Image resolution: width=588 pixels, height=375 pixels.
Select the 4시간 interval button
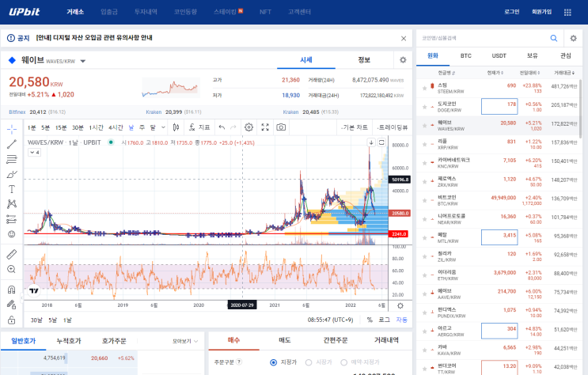click(x=116, y=127)
